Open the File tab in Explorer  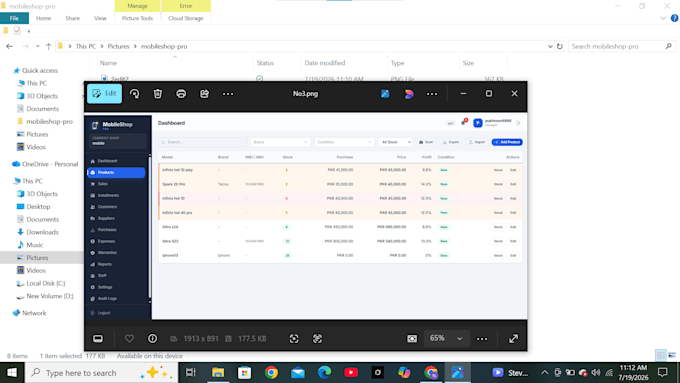coord(14,18)
